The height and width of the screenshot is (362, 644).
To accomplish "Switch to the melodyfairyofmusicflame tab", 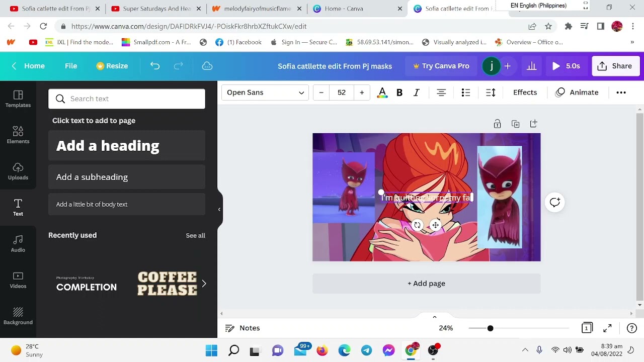I will click(x=258, y=9).
